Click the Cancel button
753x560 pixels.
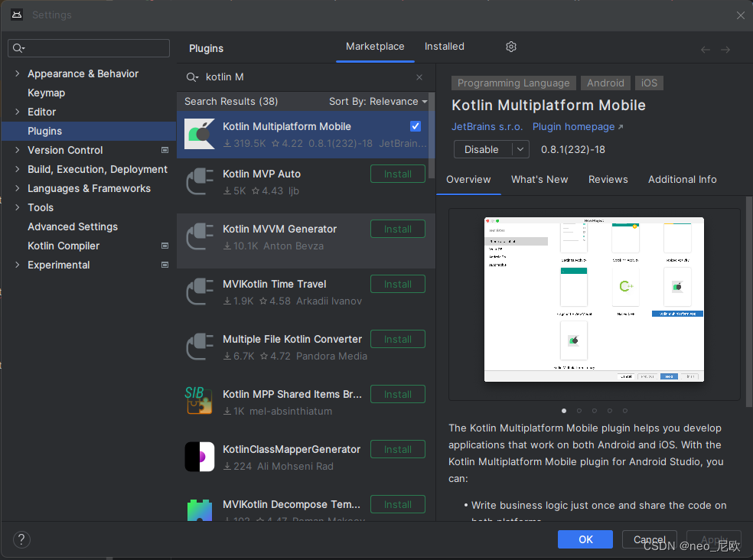[x=649, y=539]
